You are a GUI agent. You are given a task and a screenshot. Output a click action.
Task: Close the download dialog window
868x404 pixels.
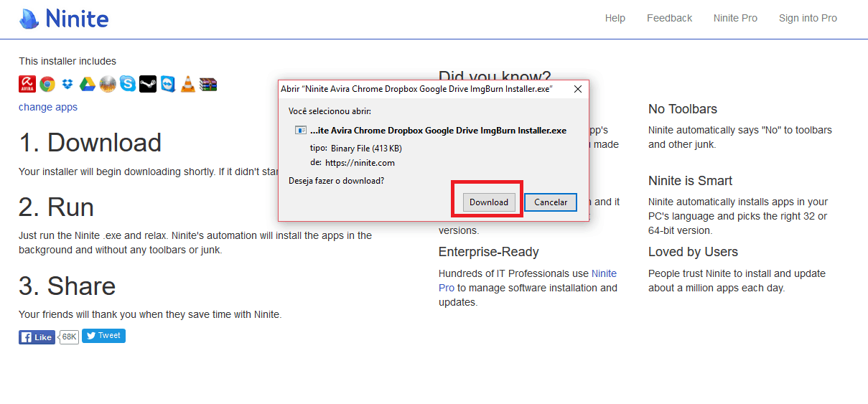point(577,89)
